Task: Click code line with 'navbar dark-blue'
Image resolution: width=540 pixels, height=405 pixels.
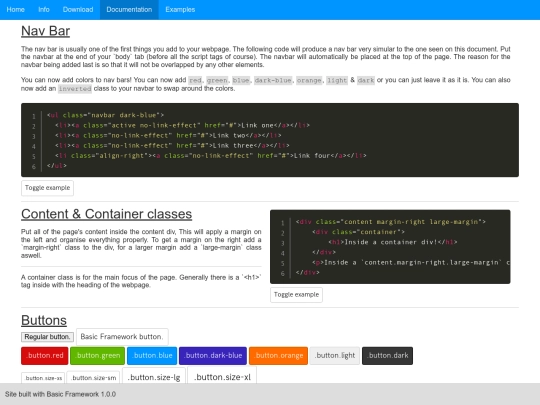Action: 105,115
